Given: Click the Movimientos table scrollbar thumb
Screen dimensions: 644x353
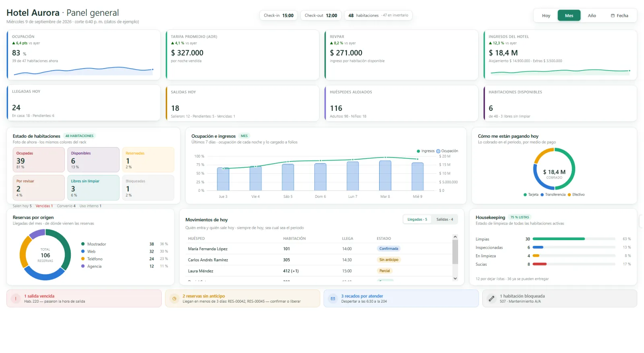Looking at the screenshot, I should (x=455, y=252).
